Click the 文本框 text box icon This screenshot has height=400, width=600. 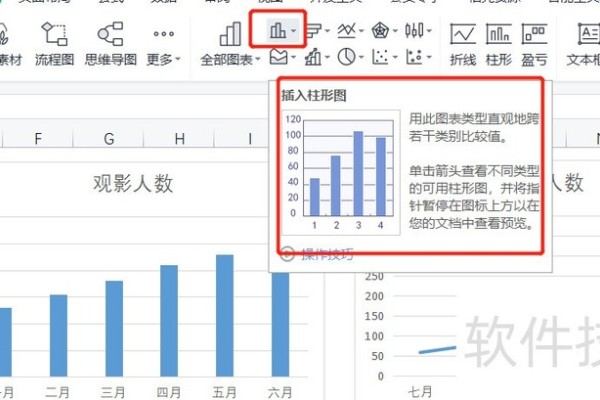click(589, 34)
